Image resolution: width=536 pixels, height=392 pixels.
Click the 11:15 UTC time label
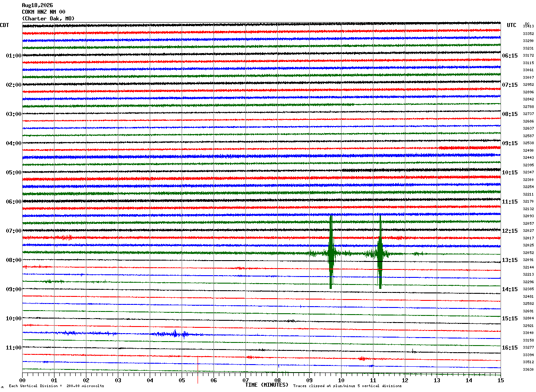click(x=510, y=202)
